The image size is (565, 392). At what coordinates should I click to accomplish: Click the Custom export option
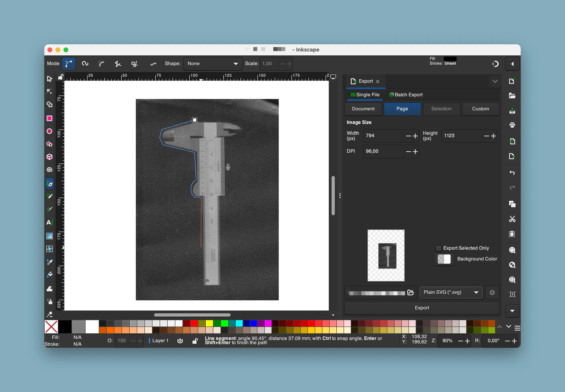[x=480, y=109]
